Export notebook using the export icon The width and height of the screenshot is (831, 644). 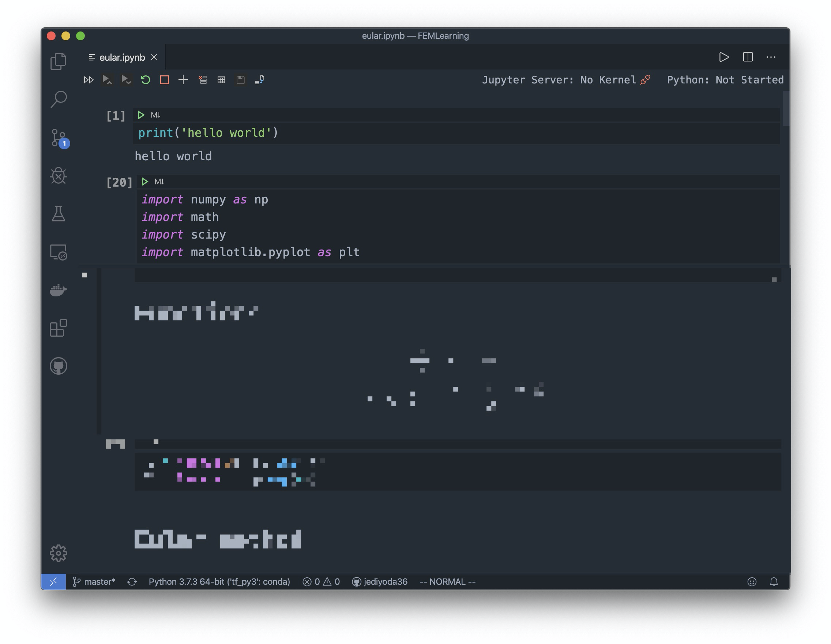point(259,80)
